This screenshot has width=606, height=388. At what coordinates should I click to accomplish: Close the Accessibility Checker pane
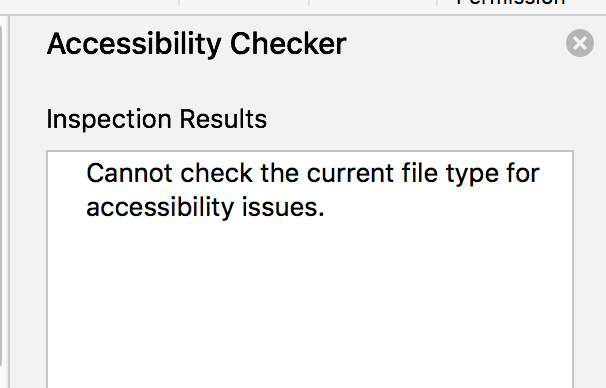coord(580,43)
